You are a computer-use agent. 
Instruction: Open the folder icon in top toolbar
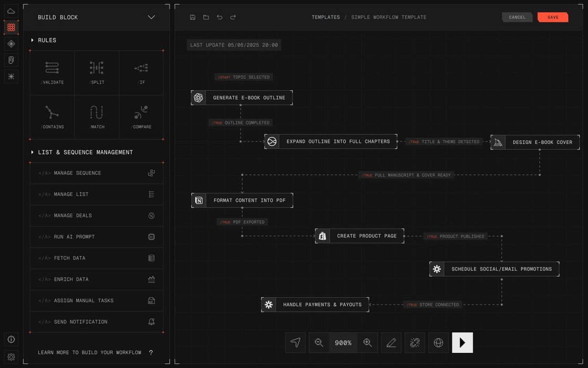click(x=206, y=17)
